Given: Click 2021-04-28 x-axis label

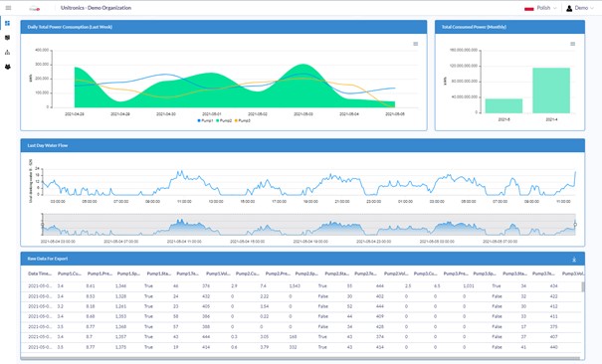Looking at the screenshot, I should coord(75,114).
